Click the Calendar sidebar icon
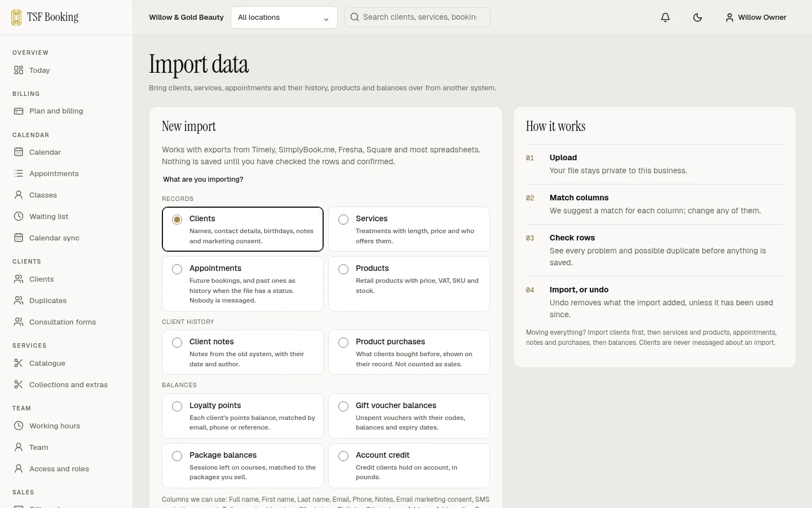 pos(19,152)
